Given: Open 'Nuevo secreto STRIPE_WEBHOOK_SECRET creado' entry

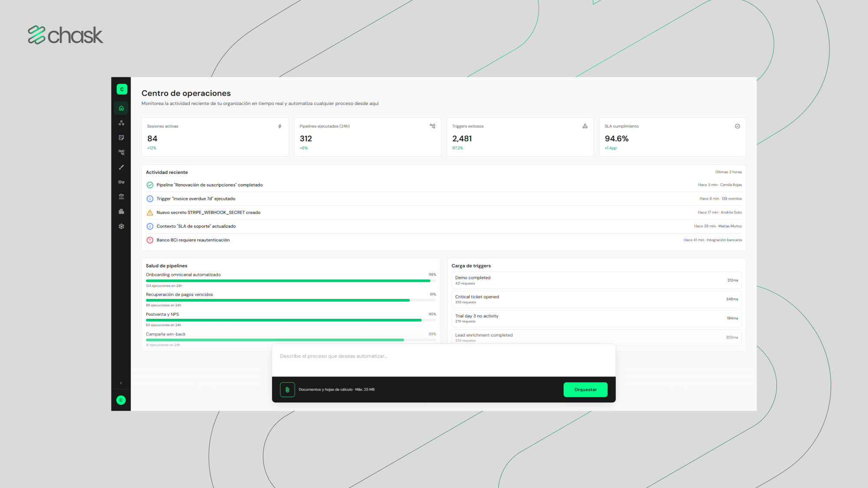Looking at the screenshot, I should point(444,213).
